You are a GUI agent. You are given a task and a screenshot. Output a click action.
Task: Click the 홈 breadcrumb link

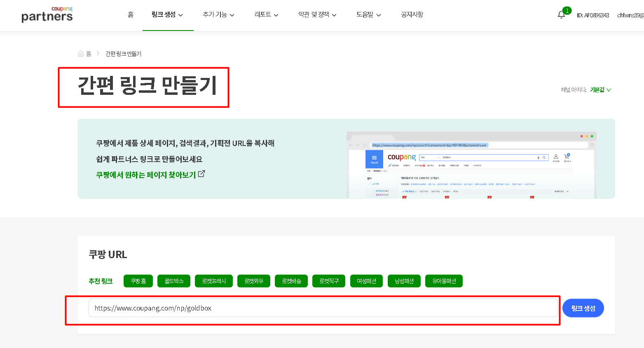(x=89, y=54)
